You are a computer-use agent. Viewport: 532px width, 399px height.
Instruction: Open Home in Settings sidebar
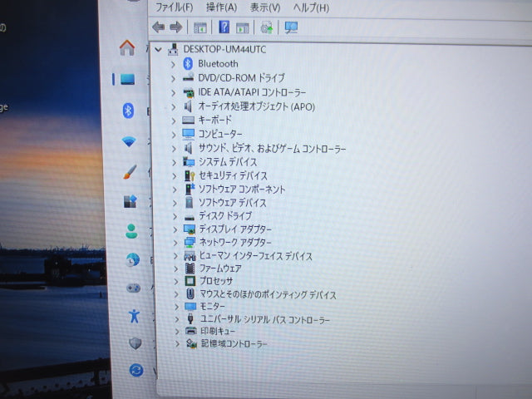click(x=127, y=48)
